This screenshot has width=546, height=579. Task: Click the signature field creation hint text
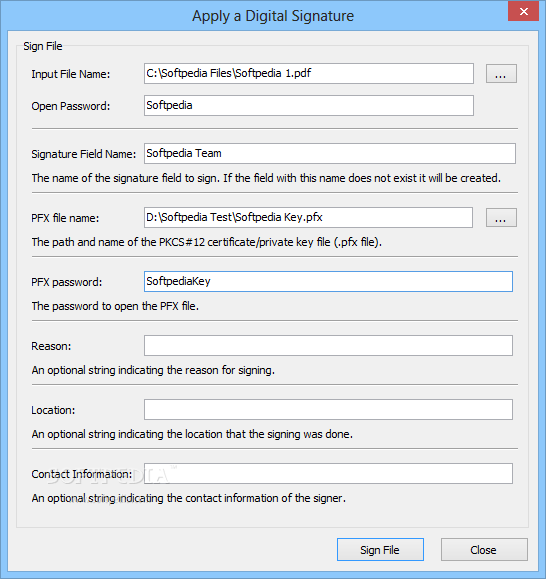click(266, 178)
